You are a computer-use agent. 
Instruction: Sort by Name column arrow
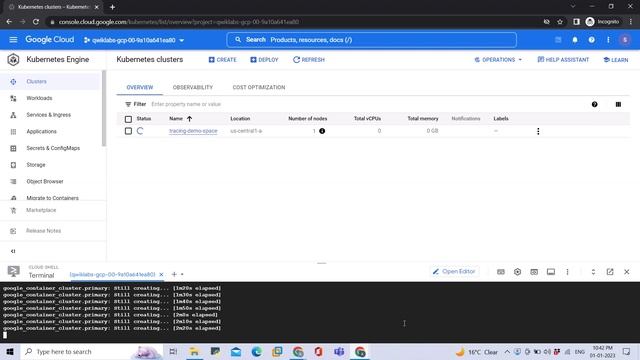click(189, 119)
